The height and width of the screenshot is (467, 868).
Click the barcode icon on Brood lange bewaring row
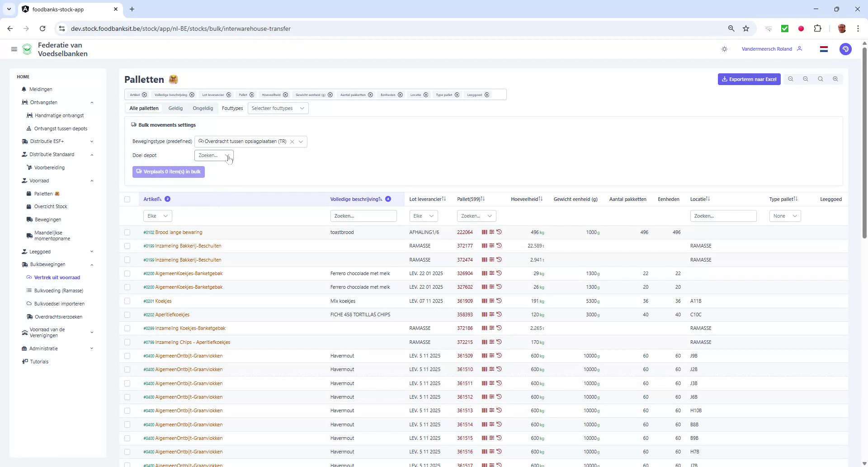coord(484,232)
